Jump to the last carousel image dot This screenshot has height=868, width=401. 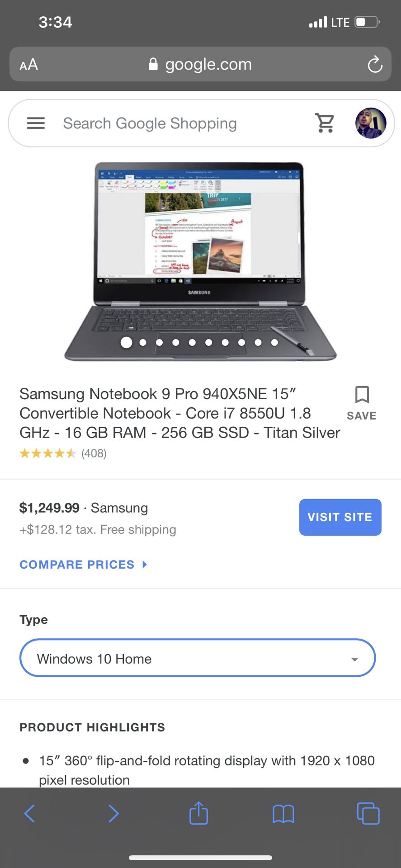(x=274, y=343)
